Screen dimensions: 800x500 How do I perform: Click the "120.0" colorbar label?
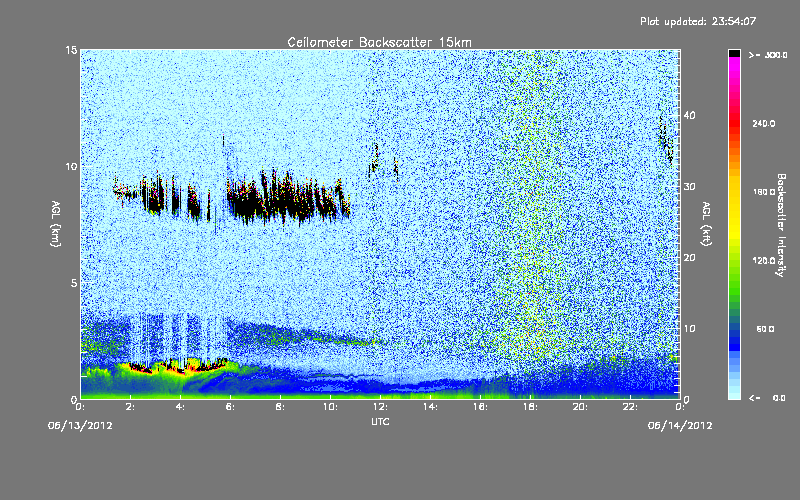764,261
